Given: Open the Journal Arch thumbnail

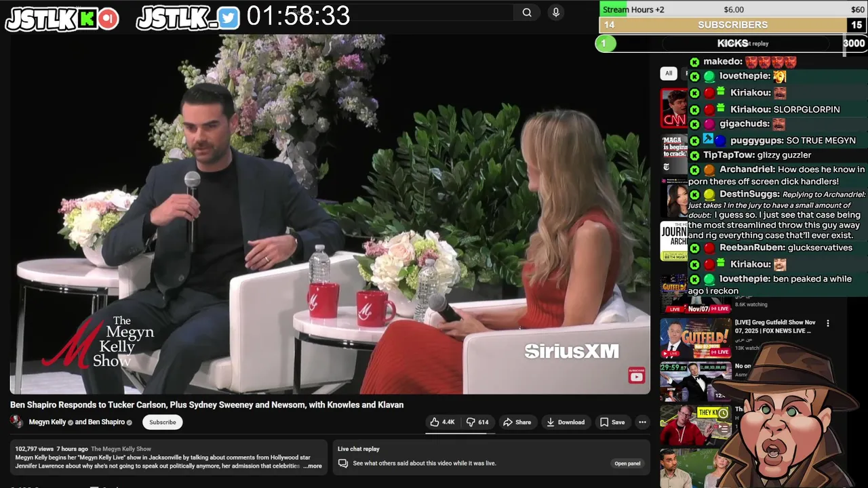Looking at the screenshot, I should (x=673, y=241).
